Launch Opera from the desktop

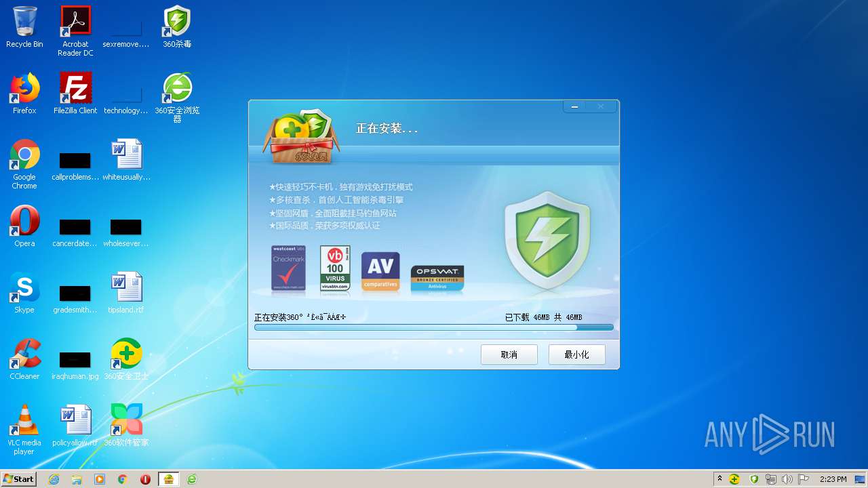click(x=24, y=226)
